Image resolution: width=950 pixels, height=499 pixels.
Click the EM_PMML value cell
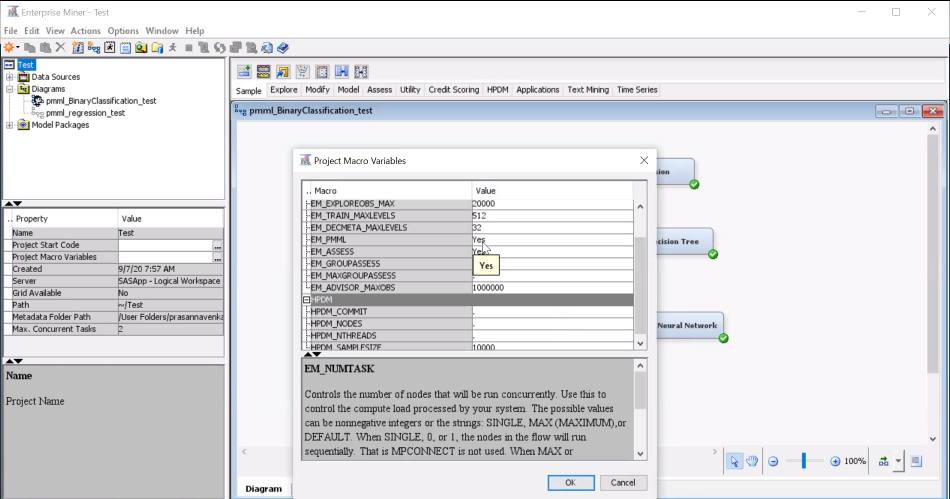click(550, 240)
